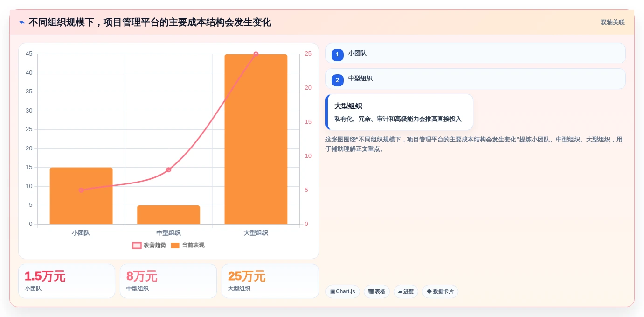Click the right axis value 25

coord(308,54)
